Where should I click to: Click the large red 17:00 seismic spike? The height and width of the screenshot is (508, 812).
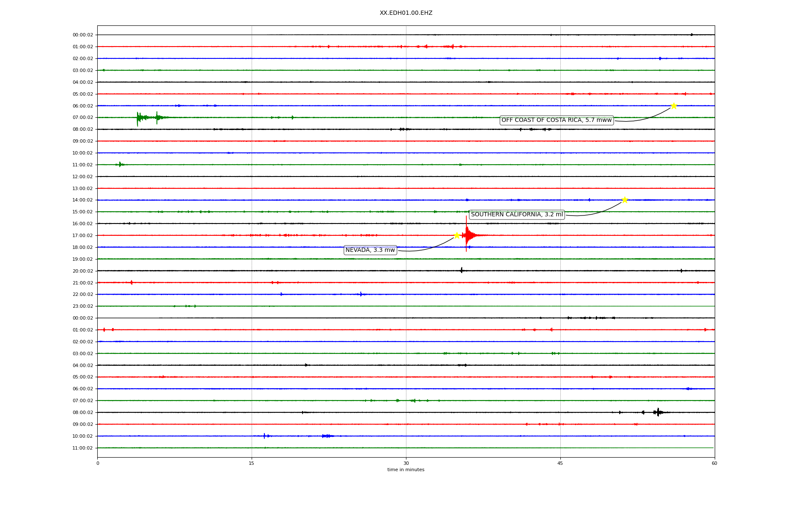point(466,235)
